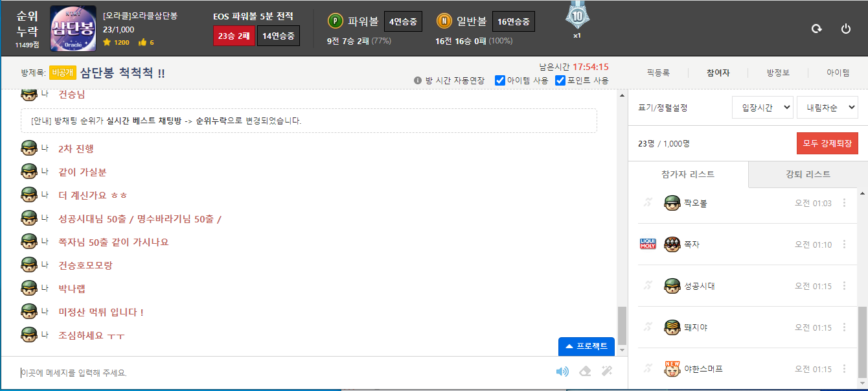The height and width of the screenshot is (391, 868).
Task: Open the options menu for 쪽자
Action: click(x=843, y=244)
